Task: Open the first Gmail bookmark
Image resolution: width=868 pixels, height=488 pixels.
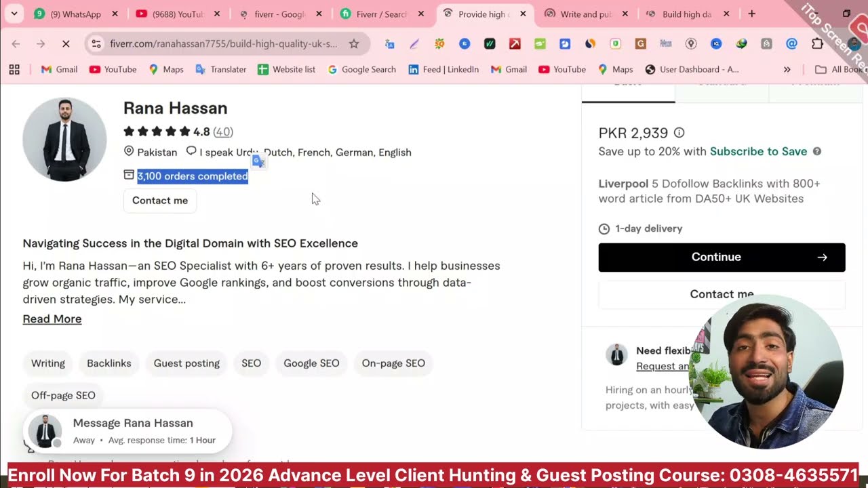Action: pyautogui.click(x=59, y=69)
